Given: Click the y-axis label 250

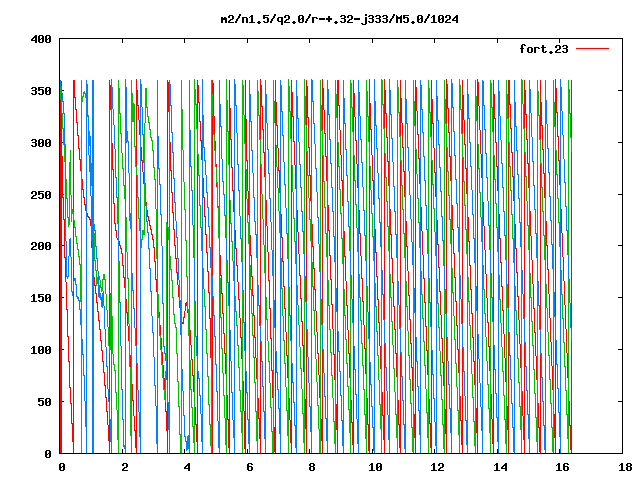Looking at the screenshot, I should pyautogui.click(x=41, y=195).
